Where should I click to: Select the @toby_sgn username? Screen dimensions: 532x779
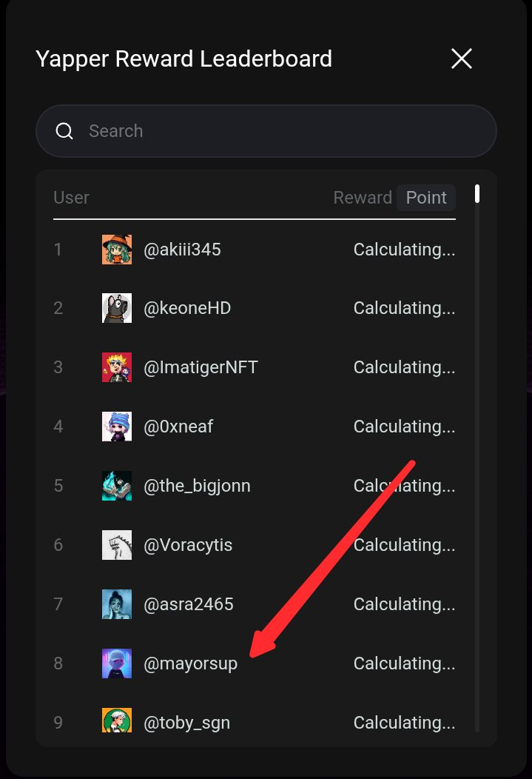point(187,723)
